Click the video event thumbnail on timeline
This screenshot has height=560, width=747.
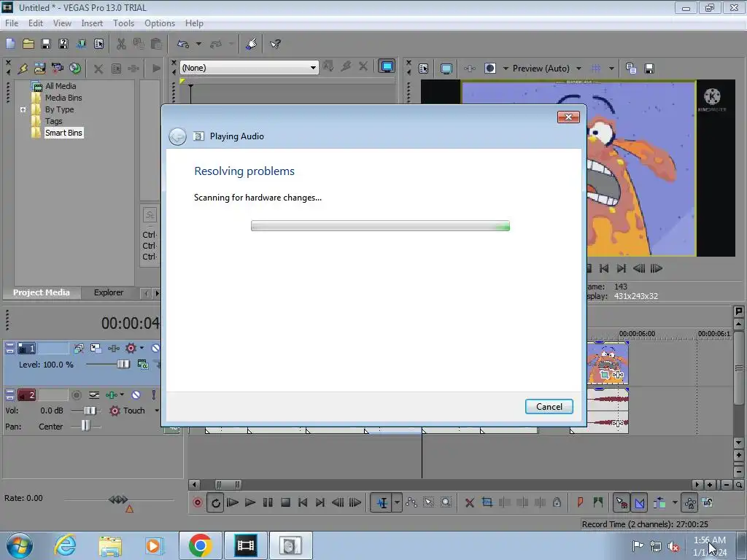(608, 363)
